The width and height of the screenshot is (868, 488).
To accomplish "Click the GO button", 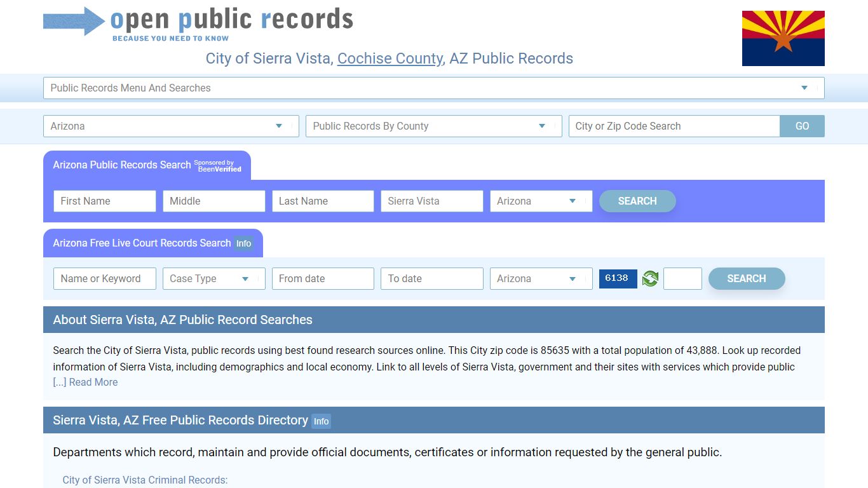I will (x=802, y=126).
